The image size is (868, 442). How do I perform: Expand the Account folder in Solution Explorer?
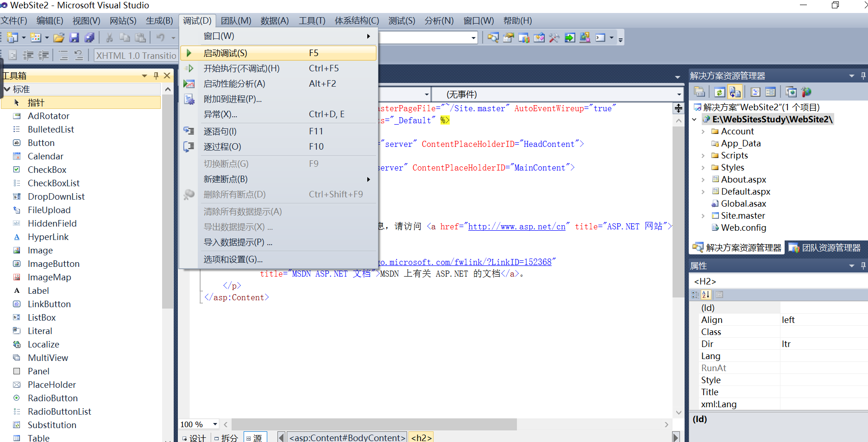[703, 131]
